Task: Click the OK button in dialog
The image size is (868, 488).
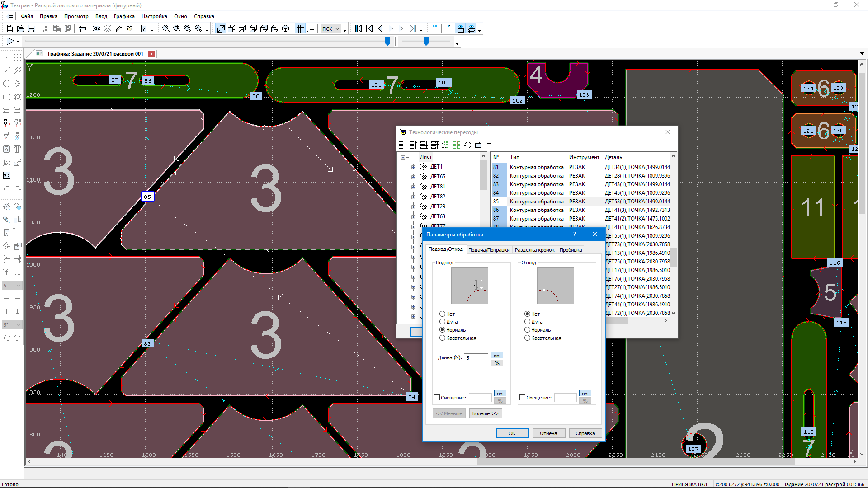Action: [512, 433]
